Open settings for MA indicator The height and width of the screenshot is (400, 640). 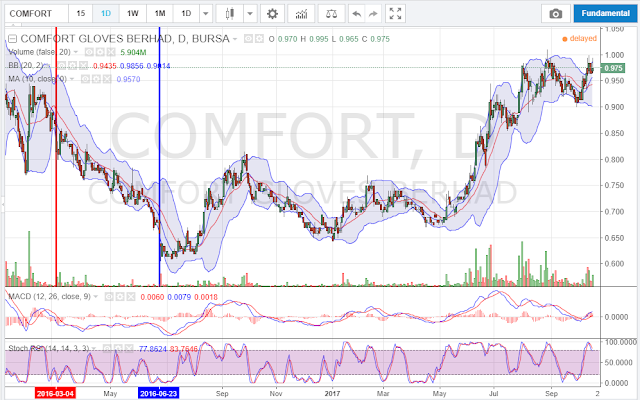(x=96, y=79)
